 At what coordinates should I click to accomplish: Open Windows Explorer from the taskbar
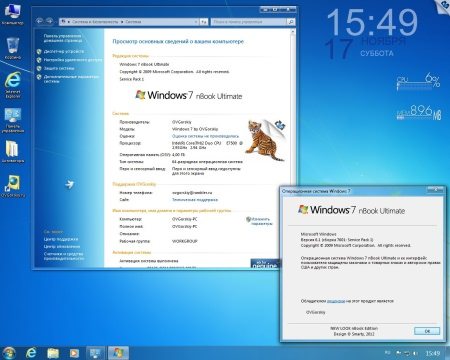[x=53, y=353]
